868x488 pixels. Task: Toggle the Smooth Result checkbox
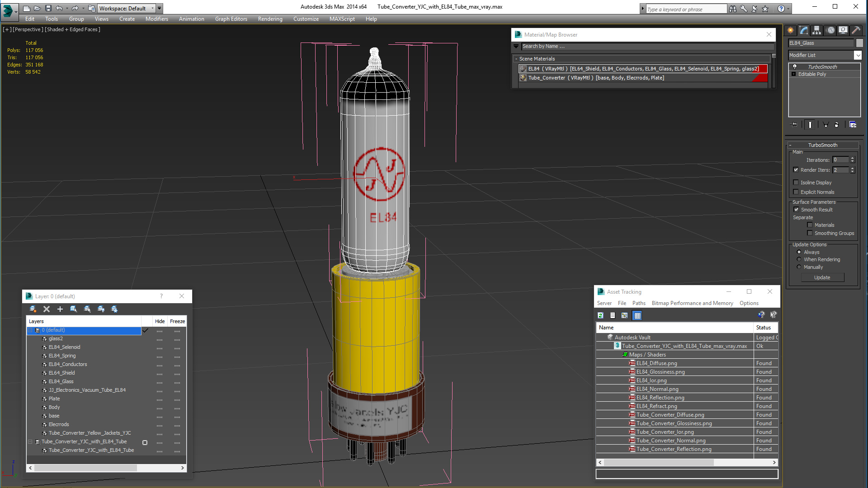pyautogui.click(x=796, y=210)
